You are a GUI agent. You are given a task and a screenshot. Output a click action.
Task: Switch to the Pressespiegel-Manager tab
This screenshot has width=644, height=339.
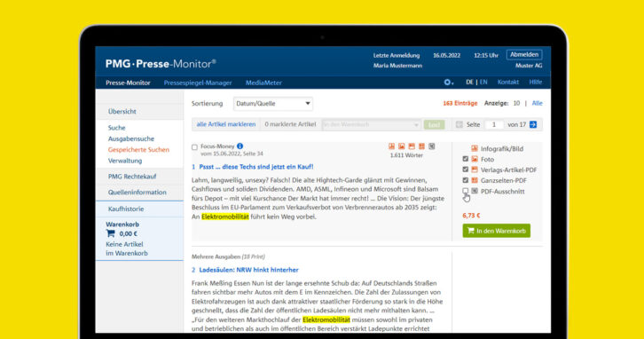tap(198, 83)
